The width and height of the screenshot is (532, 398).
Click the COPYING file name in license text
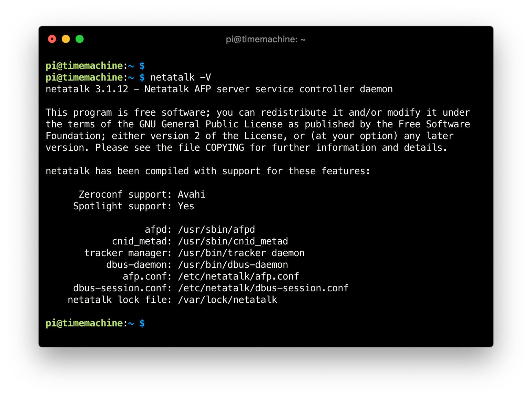point(224,147)
